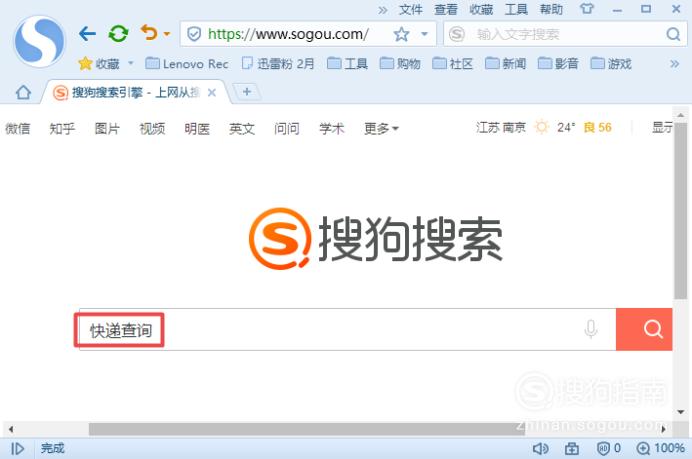
Task: Click the 收藏 star favorites button
Action: point(99,64)
